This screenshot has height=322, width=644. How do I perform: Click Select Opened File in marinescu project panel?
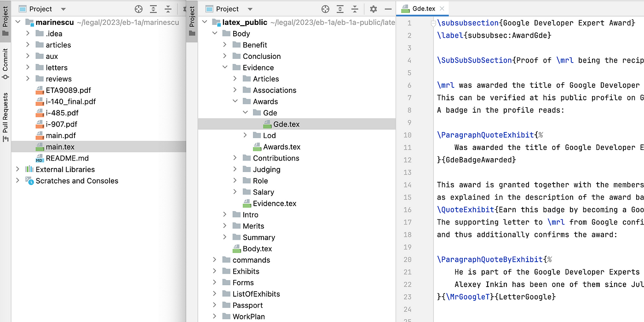coord(138,9)
